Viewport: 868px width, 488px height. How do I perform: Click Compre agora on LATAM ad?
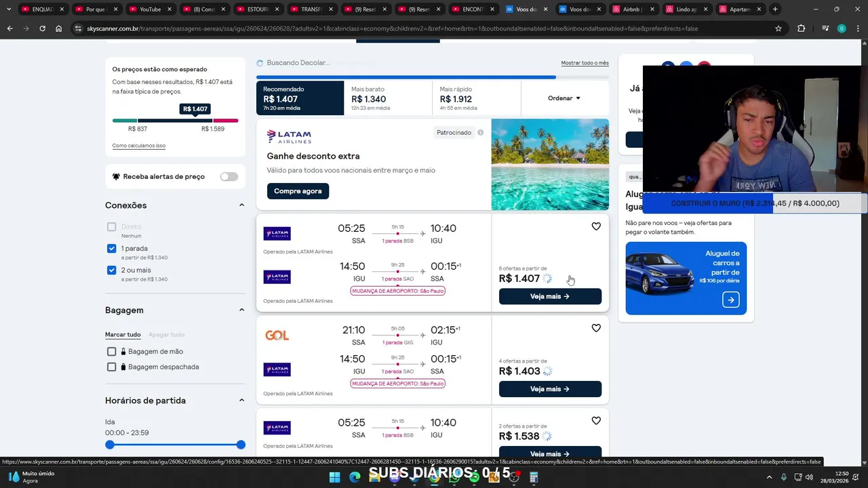coord(298,191)
